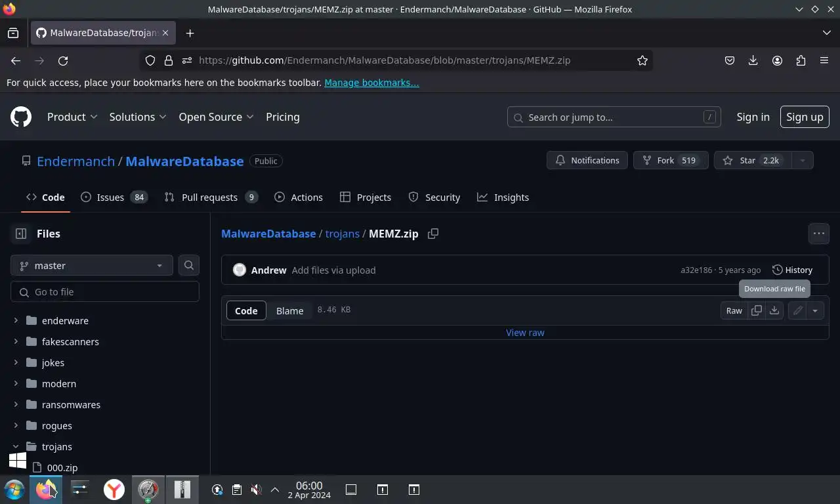Bookmark this page with the star
The width and height of the screenshot is (840, 504).
coord(642,60)
